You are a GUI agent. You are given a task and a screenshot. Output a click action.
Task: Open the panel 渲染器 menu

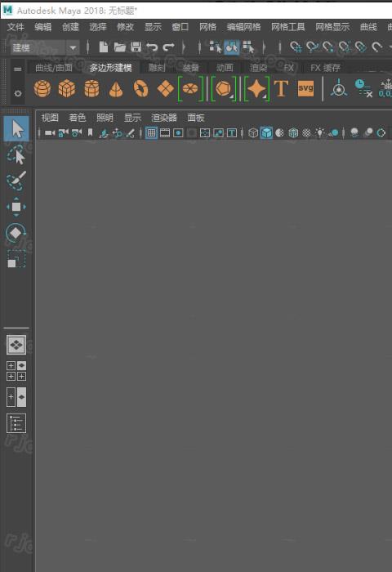pyautogui.click(x=163, y=118)
